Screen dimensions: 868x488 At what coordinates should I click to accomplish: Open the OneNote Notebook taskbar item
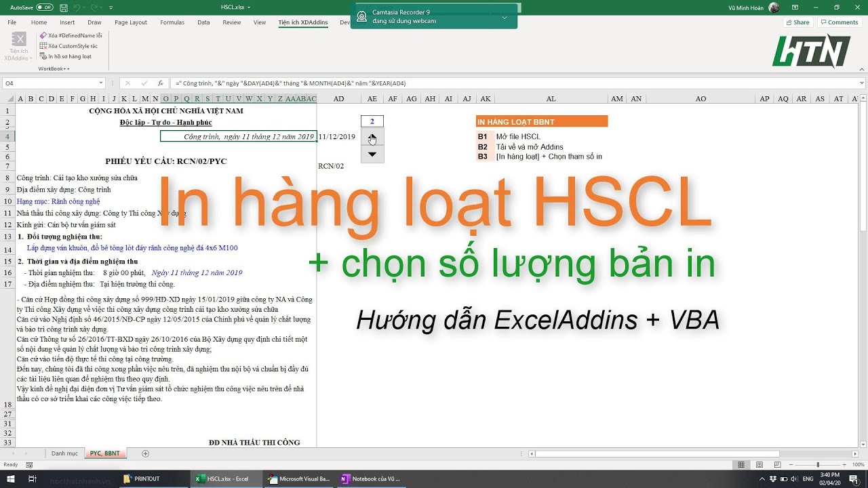(371, 479)
